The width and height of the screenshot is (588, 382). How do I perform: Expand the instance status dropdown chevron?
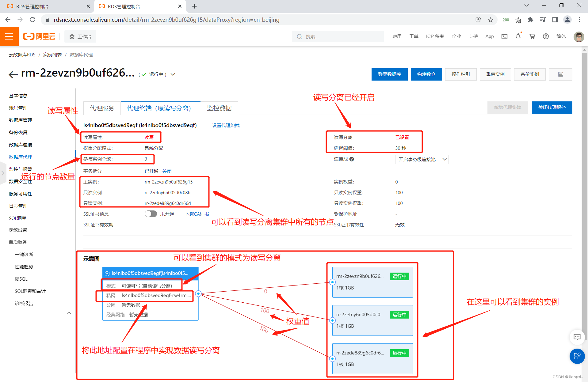click(173, 74)
